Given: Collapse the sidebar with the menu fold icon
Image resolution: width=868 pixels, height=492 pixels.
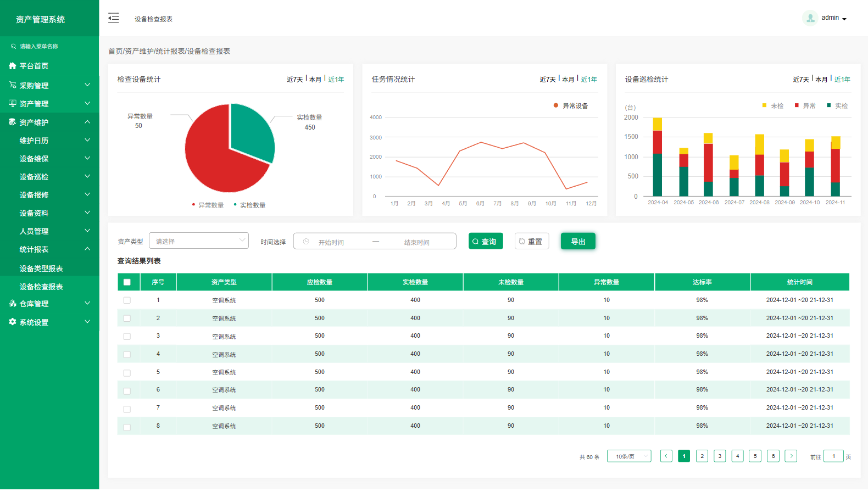Looking at the screenshot, I should click(114, 18).
